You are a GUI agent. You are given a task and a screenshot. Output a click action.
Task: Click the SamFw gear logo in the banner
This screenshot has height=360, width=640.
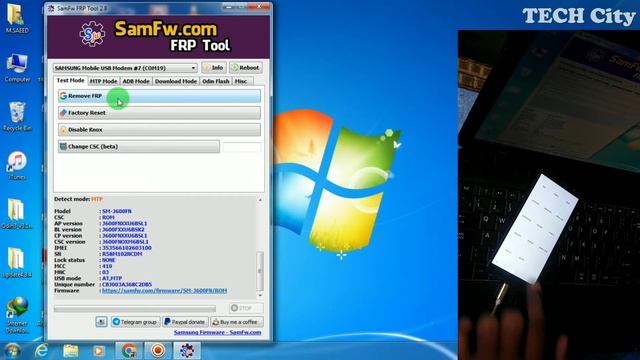pos(92,34)
